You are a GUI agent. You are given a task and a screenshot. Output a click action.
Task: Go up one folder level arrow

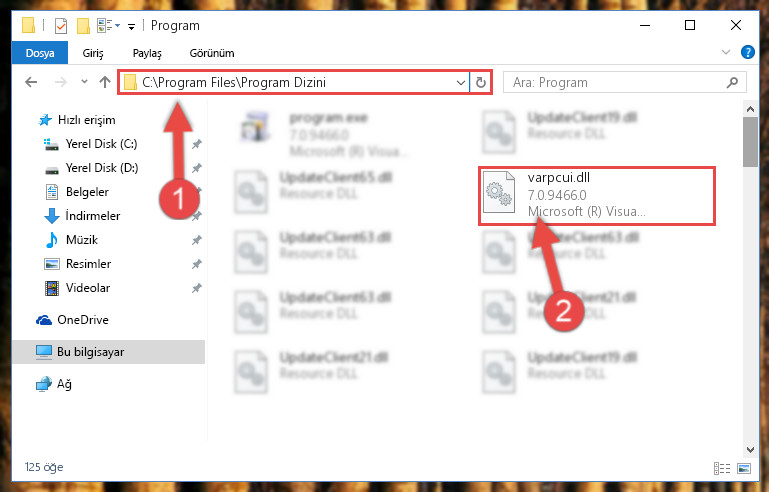(x=104, y=82)
